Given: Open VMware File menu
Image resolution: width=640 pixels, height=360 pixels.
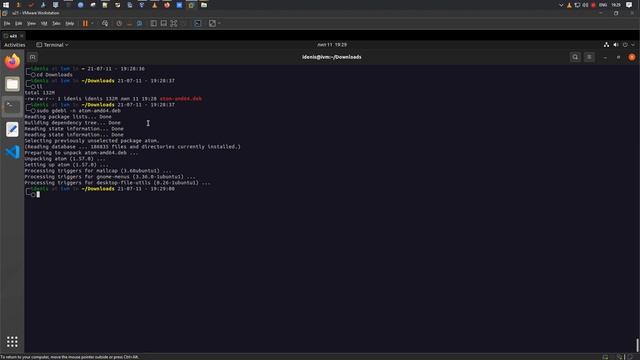Looking at the screenshot, I should click(7, 24).
